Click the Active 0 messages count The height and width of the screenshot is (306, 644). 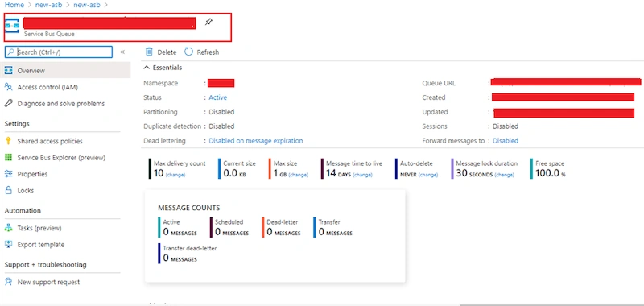[x=180, y=232]
